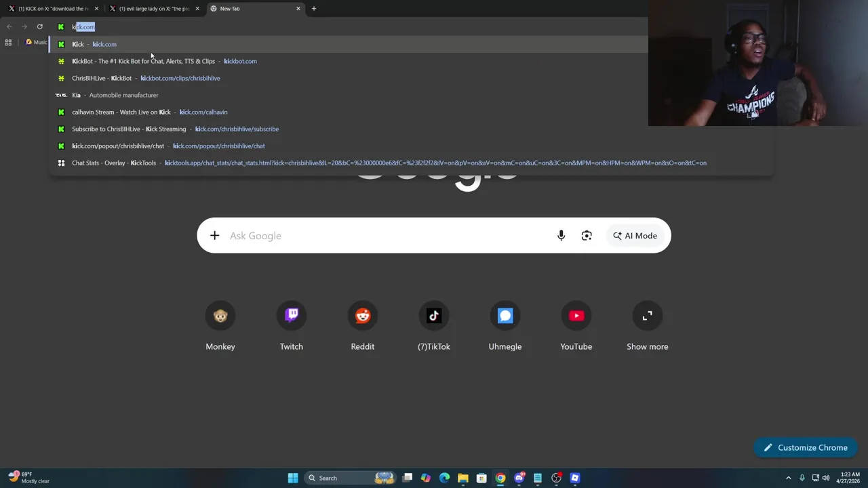The width and height of the screenshot is (868, 488).
Task: Show hidden system tray icons
Action: [x=788, y=478]
